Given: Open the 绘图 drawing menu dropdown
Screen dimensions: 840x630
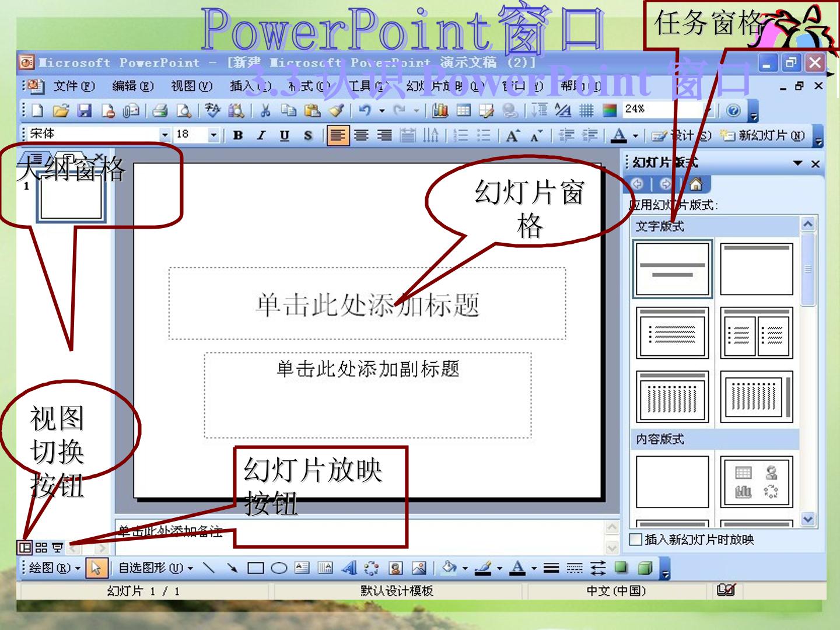Looking at the screenshot, I should coord(55,568).
